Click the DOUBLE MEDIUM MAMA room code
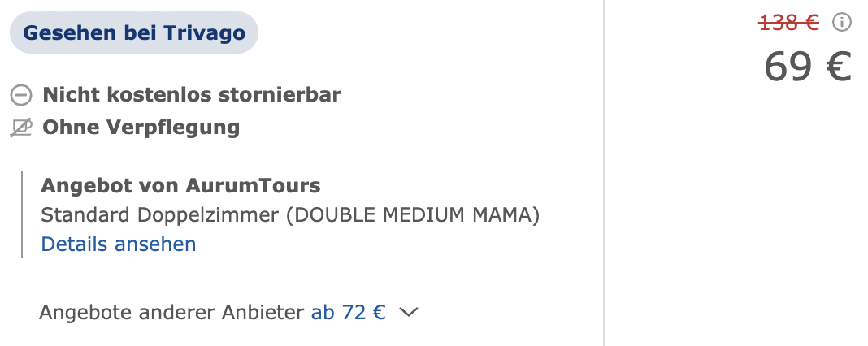The width and height of the screenshot is (868, 346). pos(413,214)
